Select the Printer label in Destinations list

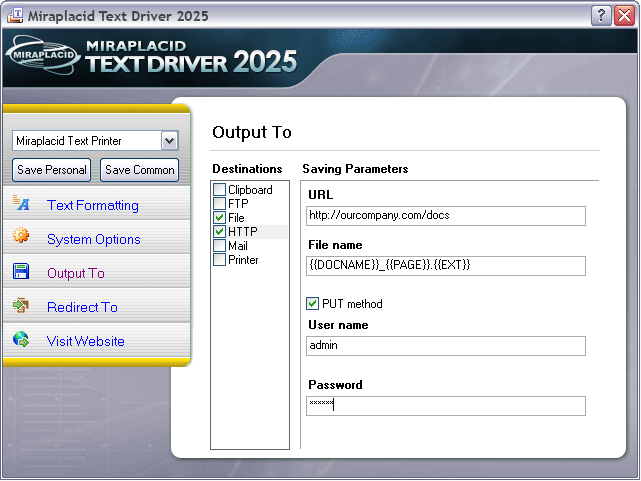243,260
